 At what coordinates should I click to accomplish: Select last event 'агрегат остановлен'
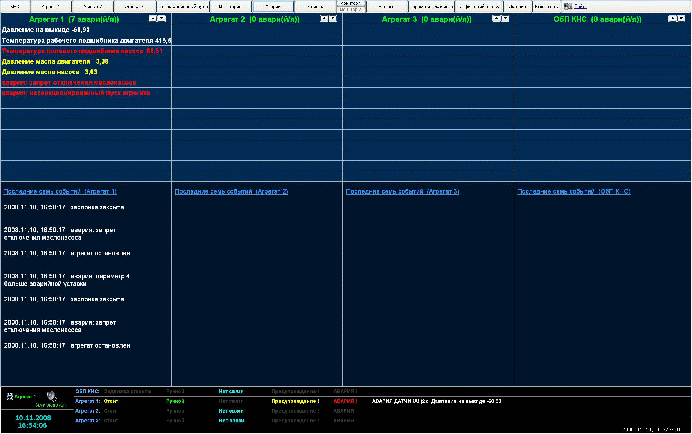pos(67,346)
